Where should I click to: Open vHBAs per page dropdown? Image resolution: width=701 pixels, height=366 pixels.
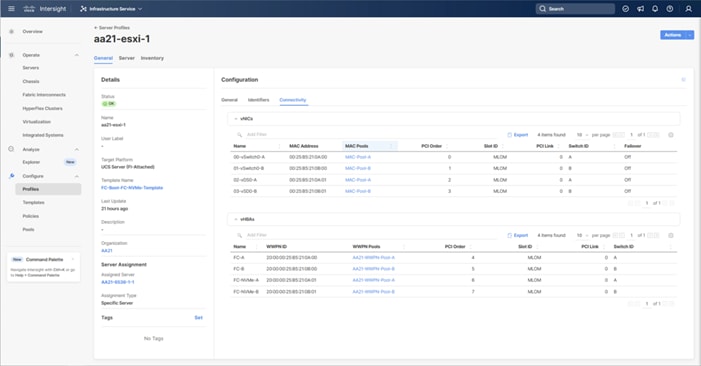[582, 235]
